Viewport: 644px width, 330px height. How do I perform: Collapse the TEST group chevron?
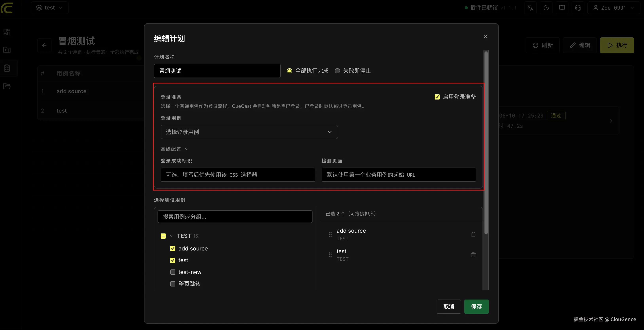tap(172, 236)
